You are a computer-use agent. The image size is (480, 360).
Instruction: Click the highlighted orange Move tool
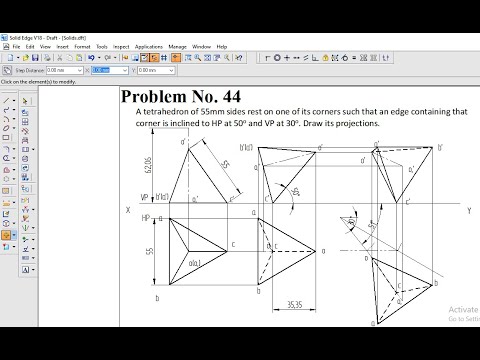(x=6, y=235)
